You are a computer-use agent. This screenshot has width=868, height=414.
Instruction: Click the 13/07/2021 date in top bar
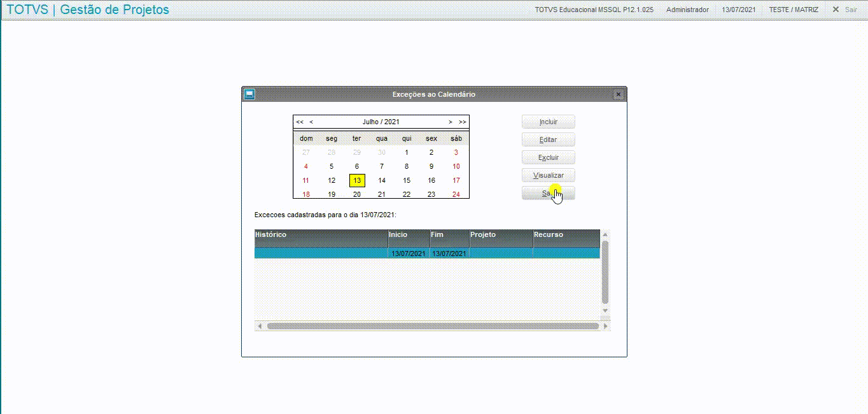tap(739, 10)
